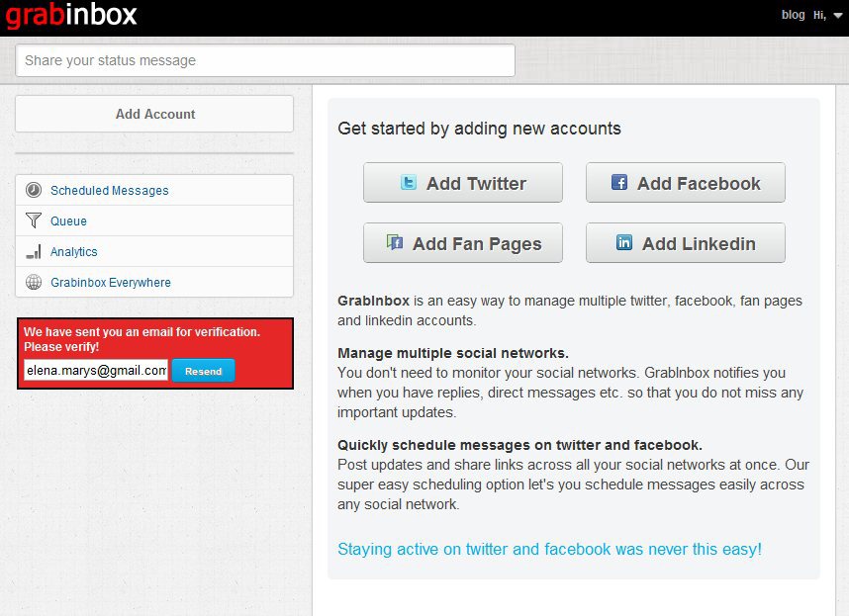
Task: Click the grabinbox logo
Action: (x=71, y=16)
